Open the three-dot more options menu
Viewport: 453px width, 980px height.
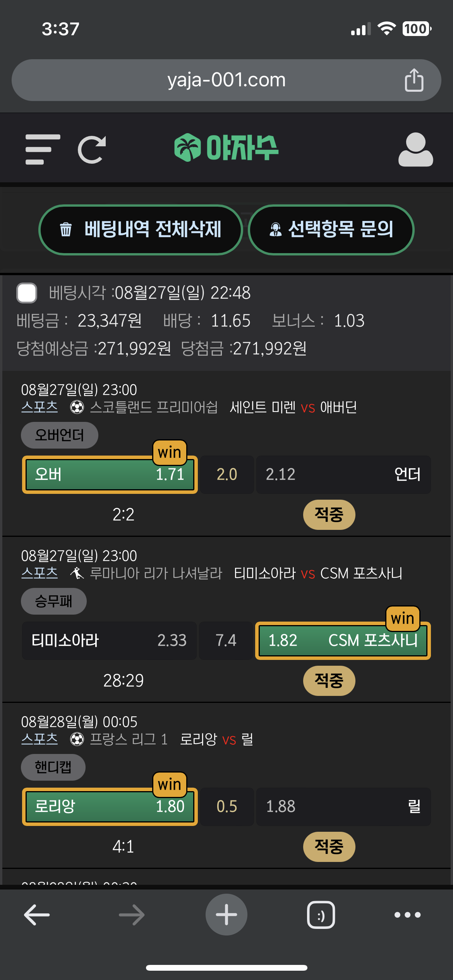click(407, 915)
